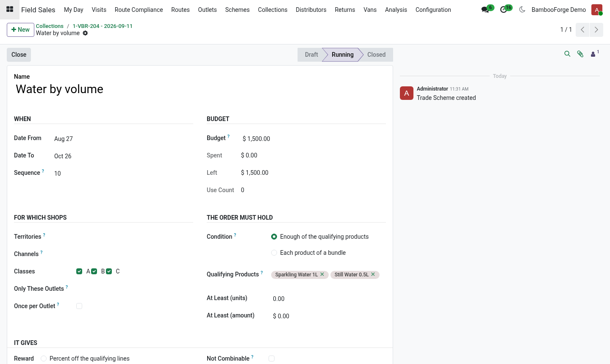Open the Territories selection field
This screenshot has height=364, width=610.
pos(134,237)
